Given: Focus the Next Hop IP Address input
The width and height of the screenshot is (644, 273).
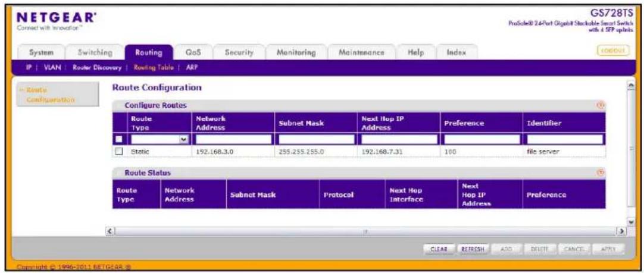Looking at the screenshot, I should click(399, 140).
